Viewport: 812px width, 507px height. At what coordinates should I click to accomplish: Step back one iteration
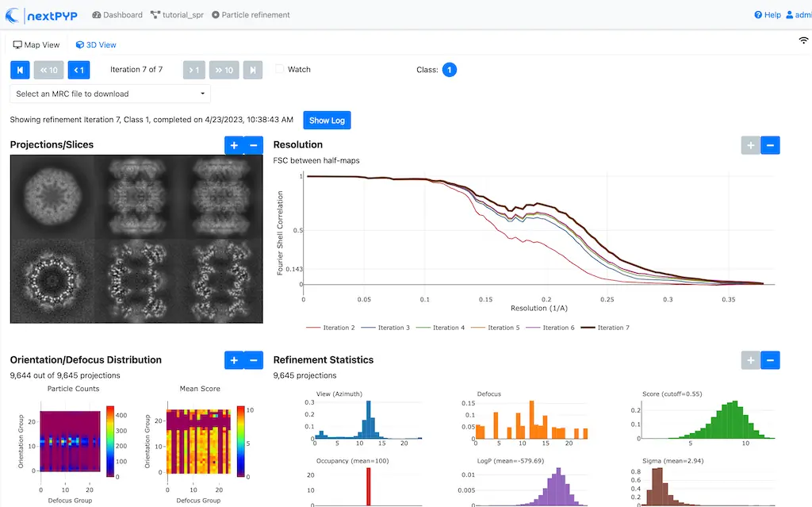(x=79, y=70)
